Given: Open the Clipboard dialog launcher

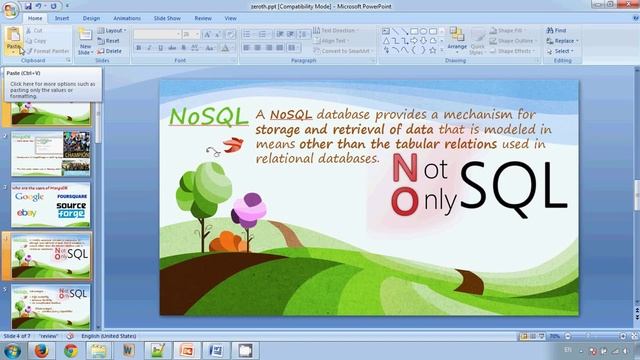Looking at the screenshot, I should [68, 60].
